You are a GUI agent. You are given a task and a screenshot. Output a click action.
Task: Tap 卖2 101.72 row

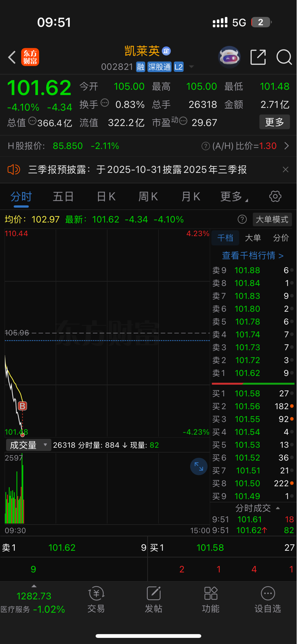tap(253, 360)
